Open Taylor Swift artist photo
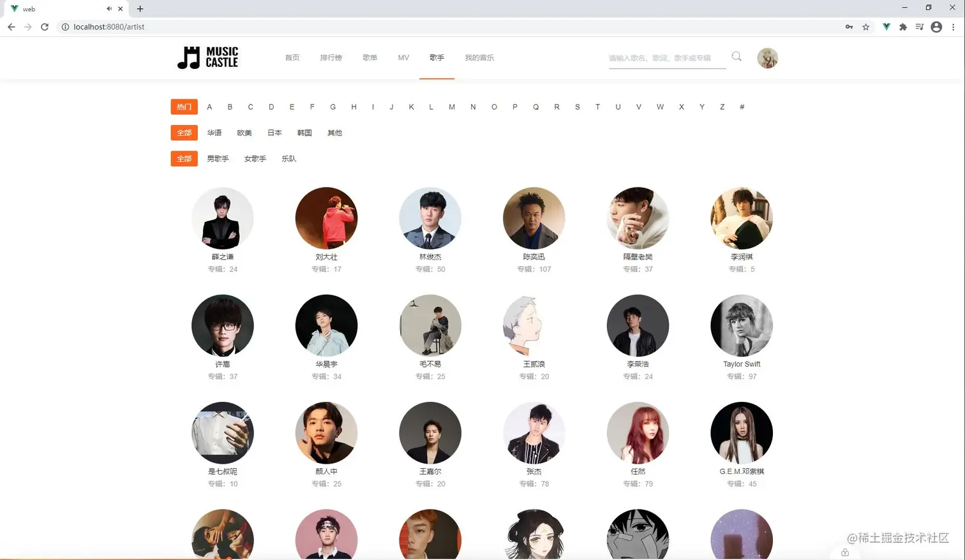965x560 pixels. tap(742, 325)
